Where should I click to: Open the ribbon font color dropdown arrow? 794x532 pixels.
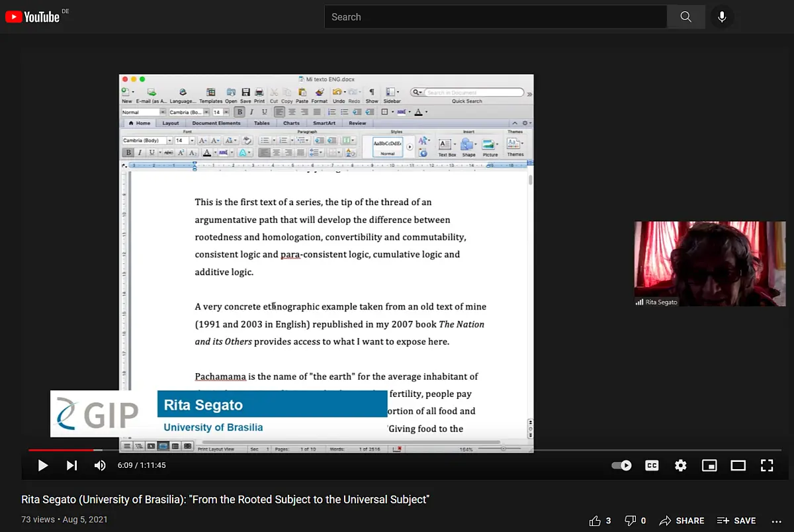[215, 153]
